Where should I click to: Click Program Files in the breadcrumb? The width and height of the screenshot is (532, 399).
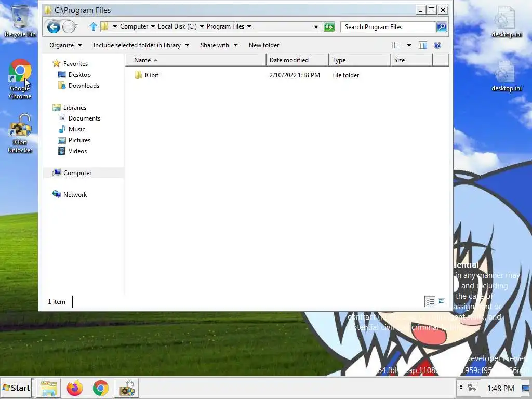pos(225,26)
